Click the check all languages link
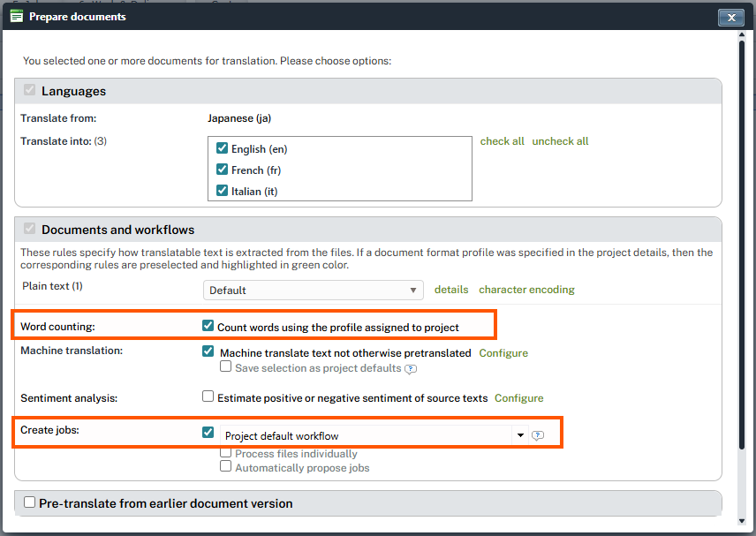Viewport: 756px width, 536px height. tap(502, 141)
